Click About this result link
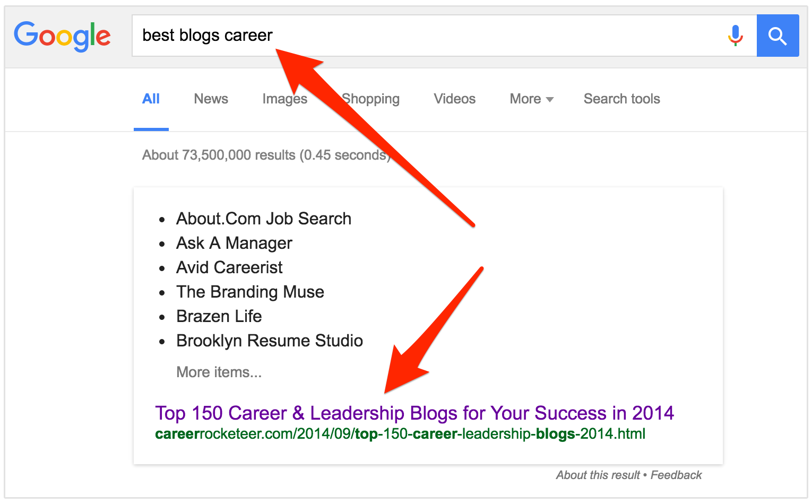The height and width of the screenshot is (504, 812). tap(598, 475)
